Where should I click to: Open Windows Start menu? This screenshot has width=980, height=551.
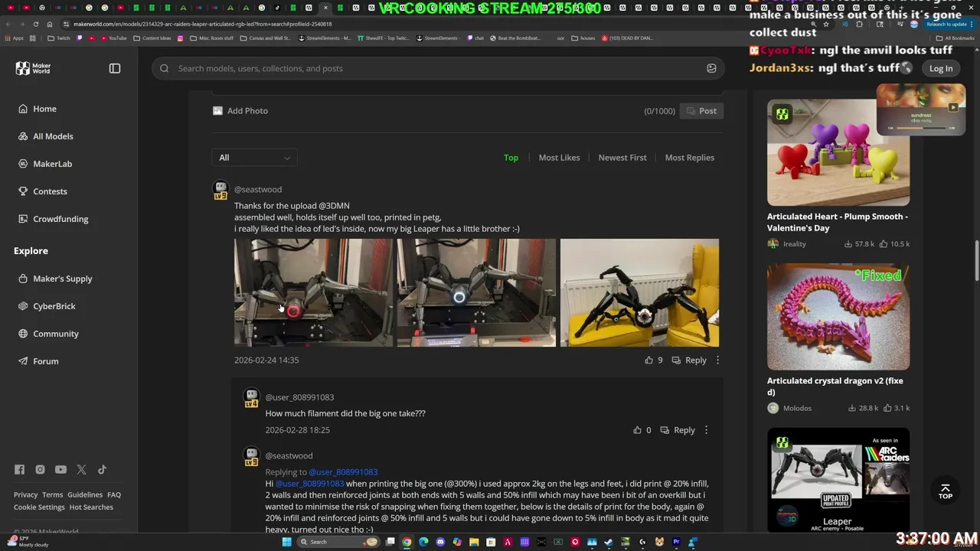coord(287,542)
